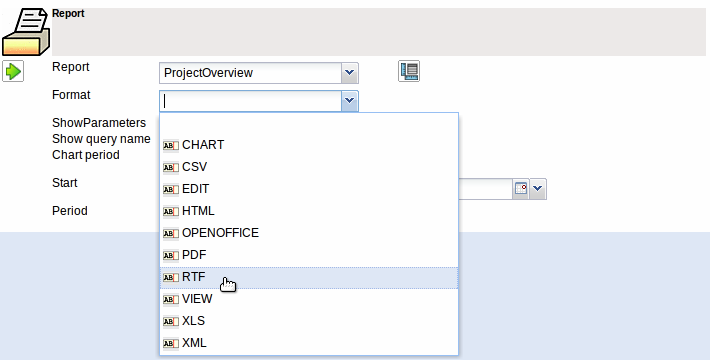Open the report layout icon beside ProjectOverview

(409, 71)
